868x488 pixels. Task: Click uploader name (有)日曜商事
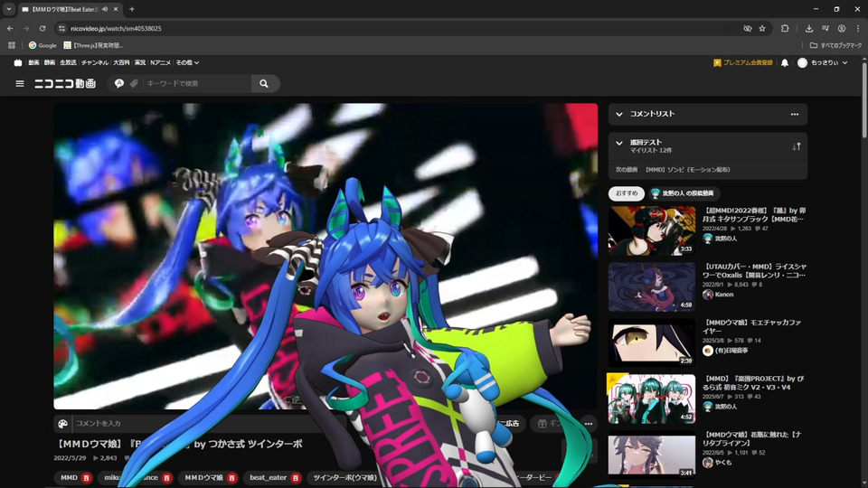[731, 351]
